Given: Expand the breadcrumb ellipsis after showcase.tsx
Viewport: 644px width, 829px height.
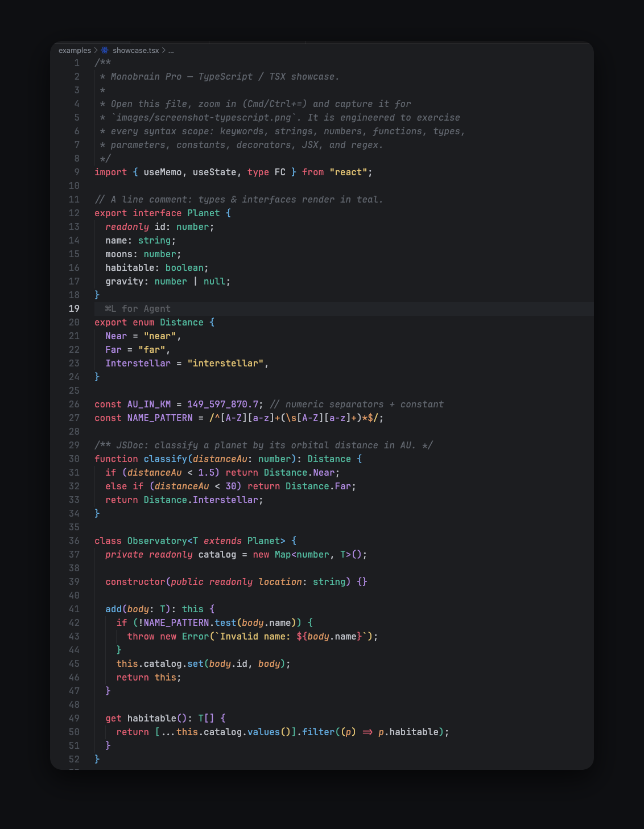Looking at the screenshot, I should [171, 51].
